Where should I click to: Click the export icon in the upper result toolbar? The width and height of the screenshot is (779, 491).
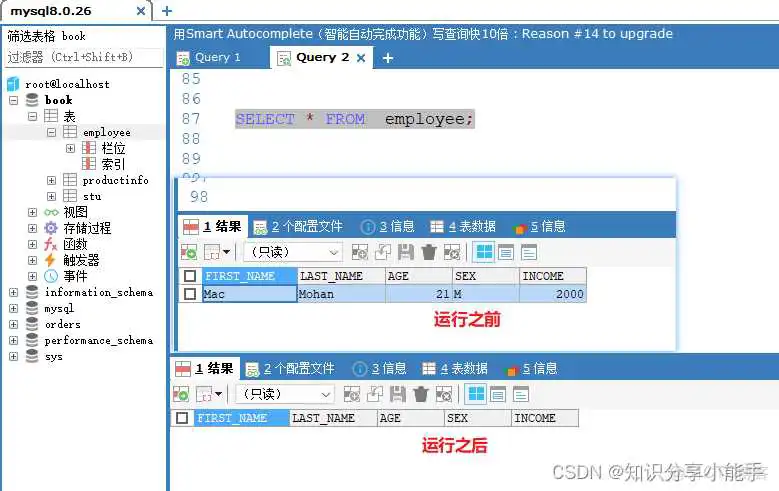[188, 252]
